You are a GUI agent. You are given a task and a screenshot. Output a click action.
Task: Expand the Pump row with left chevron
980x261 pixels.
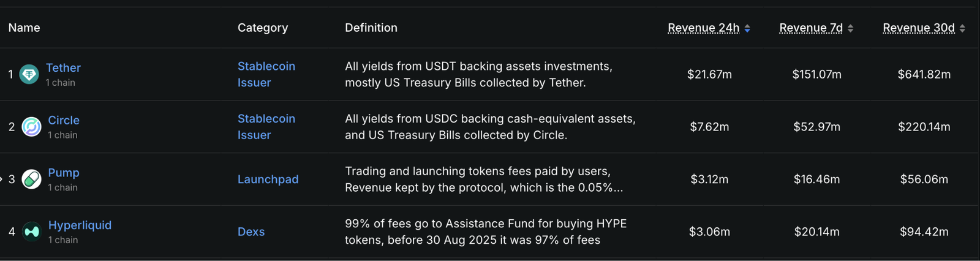tap(2, 180)
